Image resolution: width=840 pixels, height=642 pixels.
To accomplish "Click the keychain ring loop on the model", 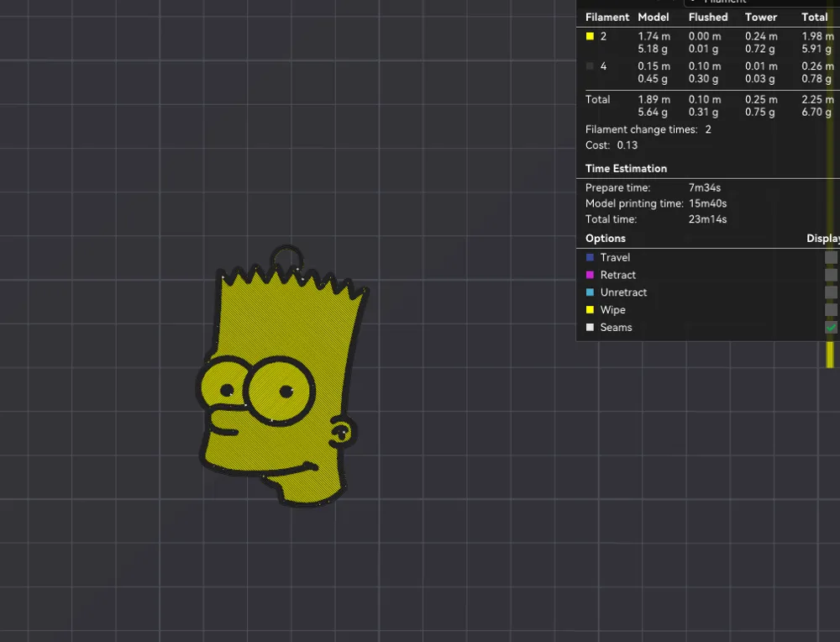I will (x=286, y=258).
